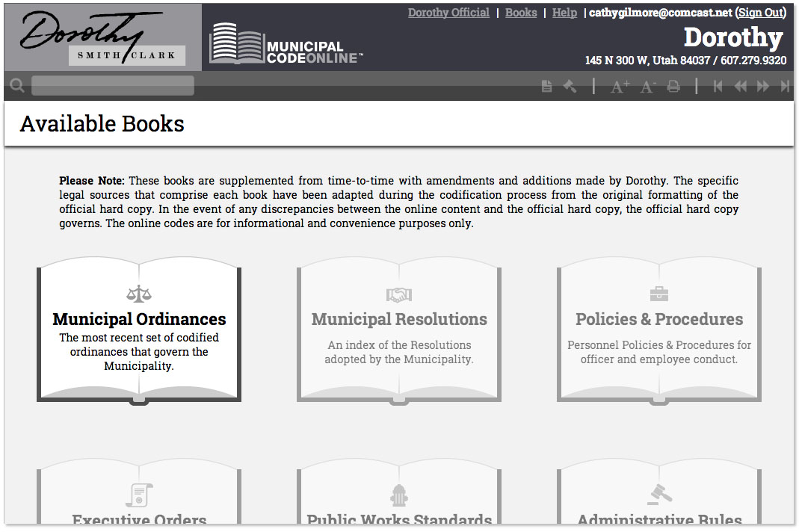This screenshot has width=799, height=532.
Task: Jump to first section icon
Action: pyautogui.click(x=718, y=86)
